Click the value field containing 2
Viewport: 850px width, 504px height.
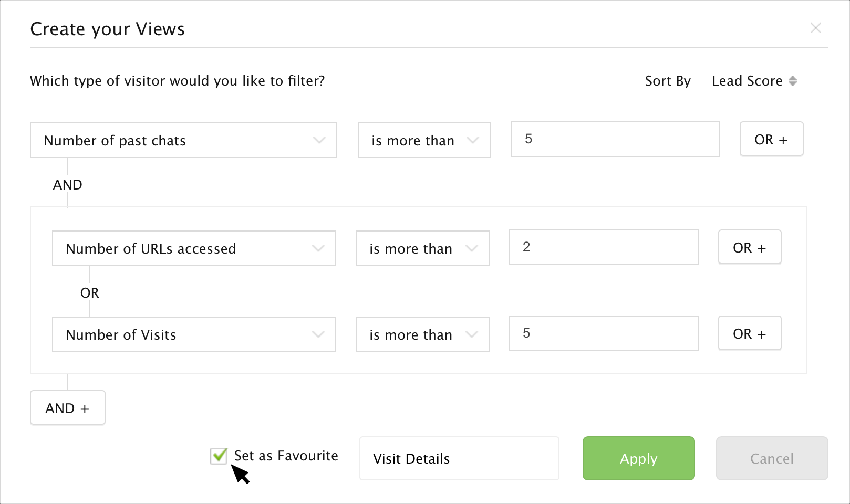[x=604, y=247]
